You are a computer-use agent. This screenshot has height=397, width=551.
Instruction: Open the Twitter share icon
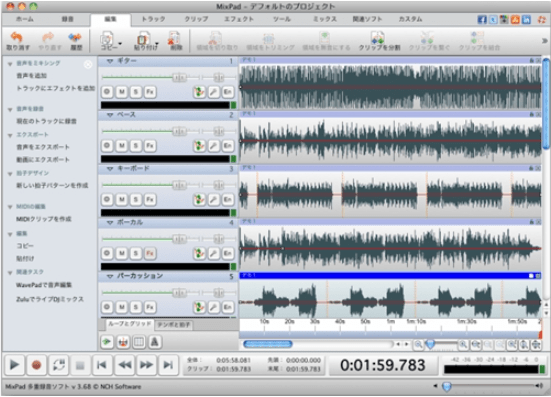pos(493,19)
